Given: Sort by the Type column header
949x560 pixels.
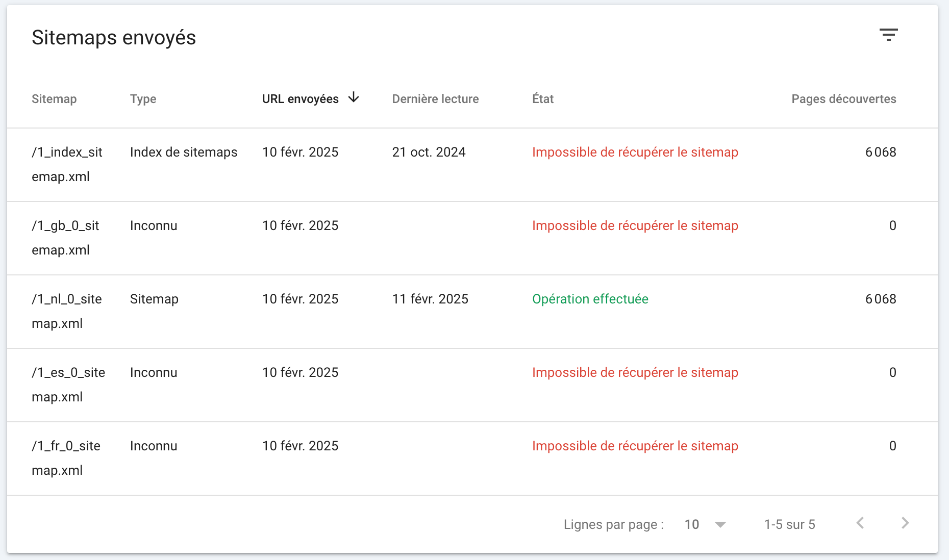Looking at the screenshot, I should point(143,99).
